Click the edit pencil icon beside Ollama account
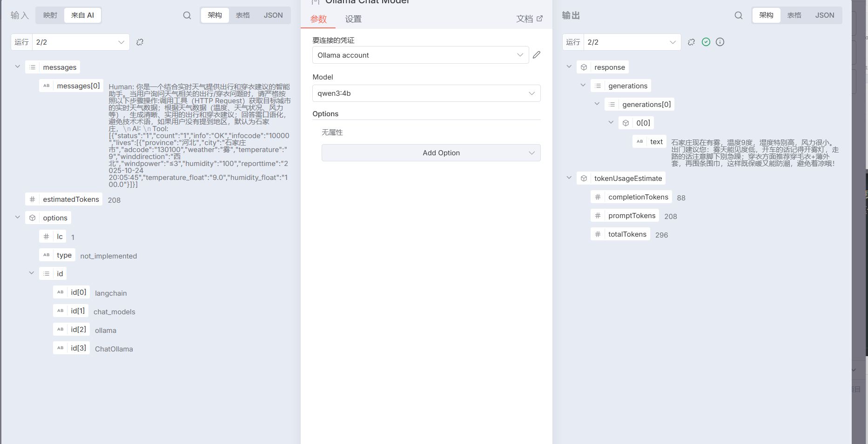This screenshot has height=444, width=868. click(537, 55)
